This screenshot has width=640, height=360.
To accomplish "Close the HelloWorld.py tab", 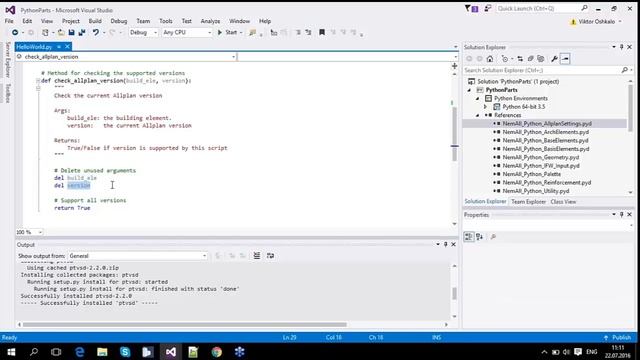I will [67, 47].
